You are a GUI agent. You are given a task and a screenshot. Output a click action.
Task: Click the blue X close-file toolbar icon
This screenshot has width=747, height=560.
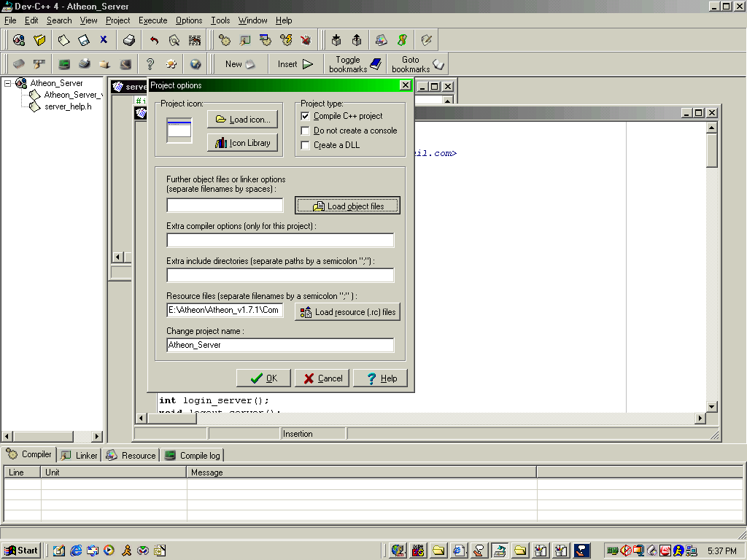[104, 40]
